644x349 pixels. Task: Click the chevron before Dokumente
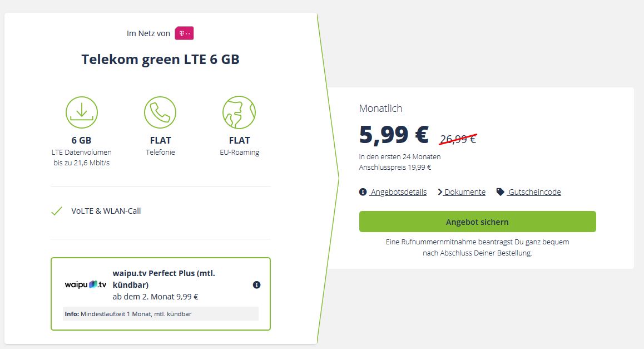tap(440, 192)
